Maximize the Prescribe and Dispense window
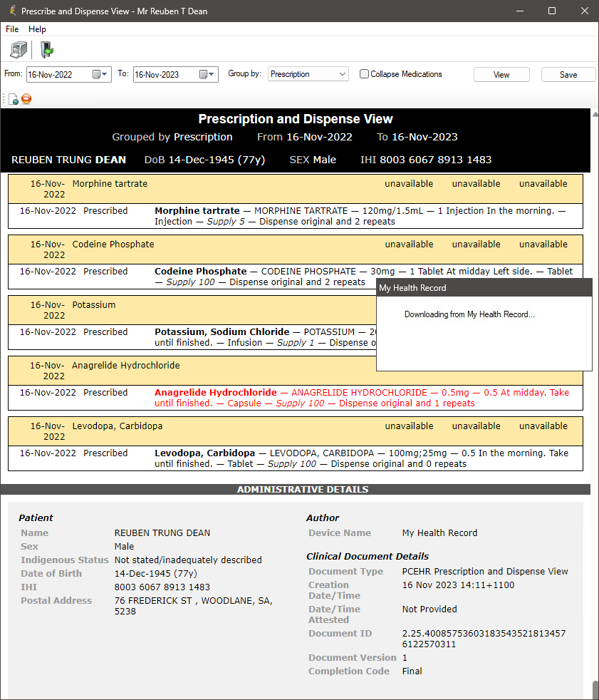 [x=552, y=11]
